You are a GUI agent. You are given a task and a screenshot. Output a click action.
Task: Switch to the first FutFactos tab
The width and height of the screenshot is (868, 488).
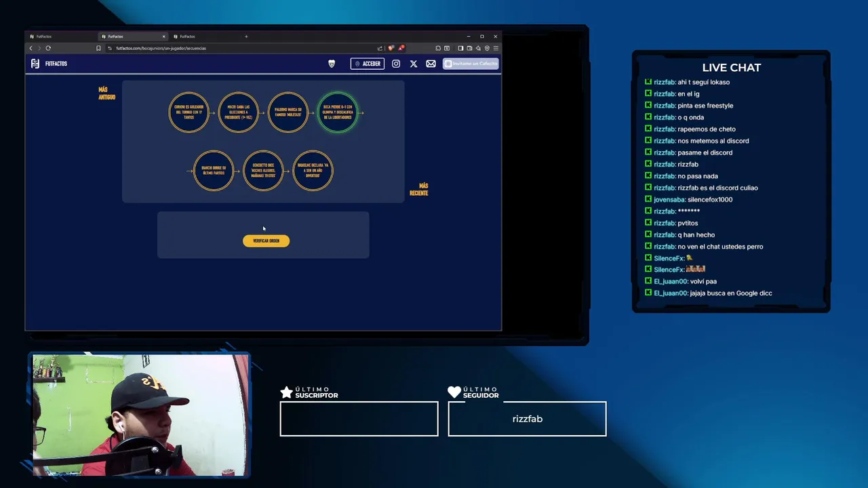[61, 37]
